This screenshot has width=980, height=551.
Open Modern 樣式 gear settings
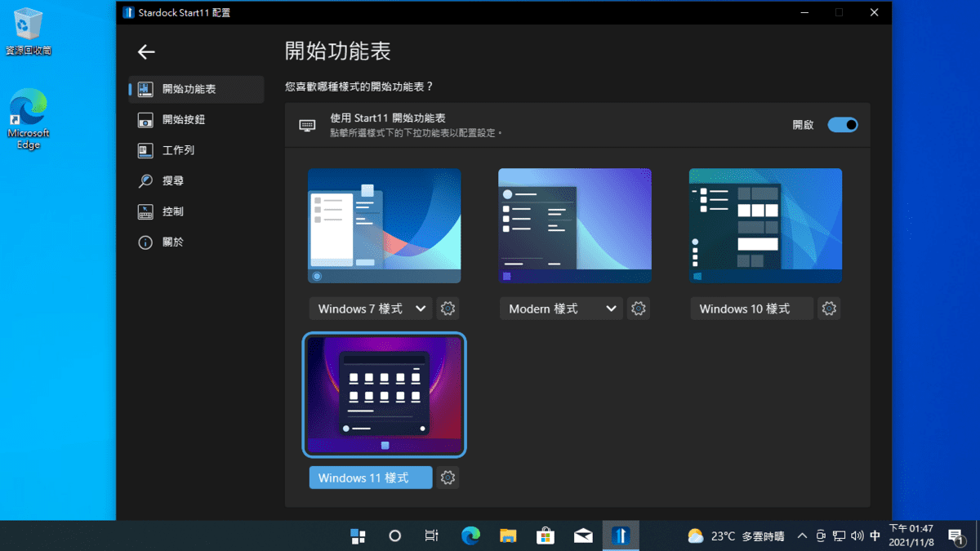coord(638,309)
